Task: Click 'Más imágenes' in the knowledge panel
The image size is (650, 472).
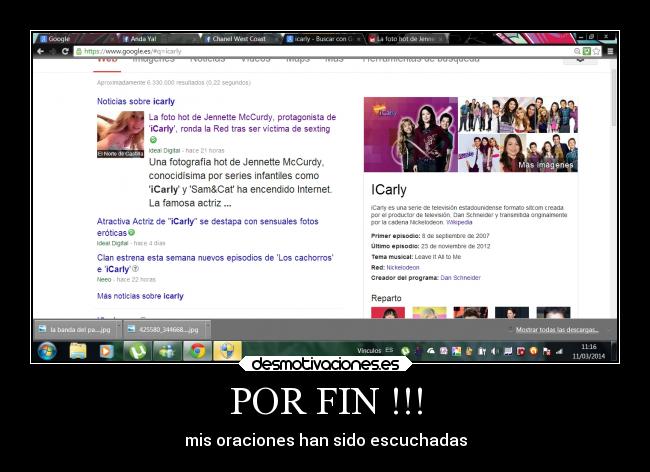Action: coord(546,165)
